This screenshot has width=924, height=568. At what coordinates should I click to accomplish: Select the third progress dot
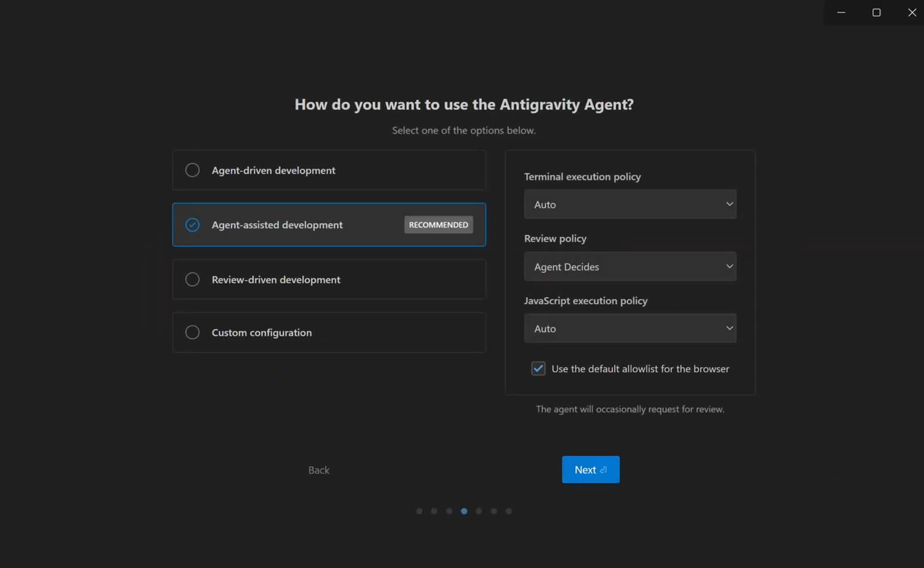pos(449,511)
